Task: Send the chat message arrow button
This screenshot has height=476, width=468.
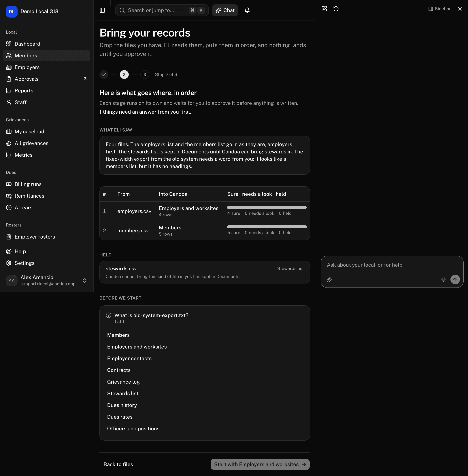Action: pos(455,279)
